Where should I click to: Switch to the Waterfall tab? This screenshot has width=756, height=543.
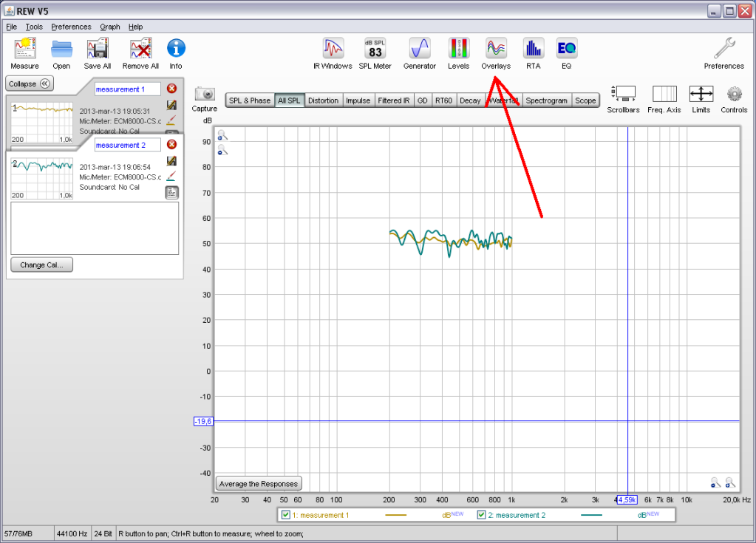[x=503, y=100]
